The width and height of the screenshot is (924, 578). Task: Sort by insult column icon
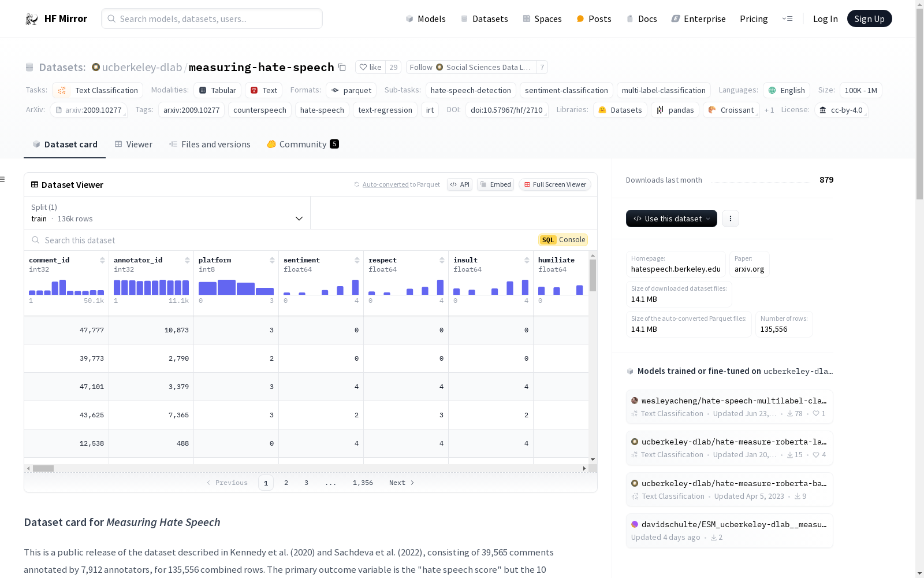click(x=527, y=260)
